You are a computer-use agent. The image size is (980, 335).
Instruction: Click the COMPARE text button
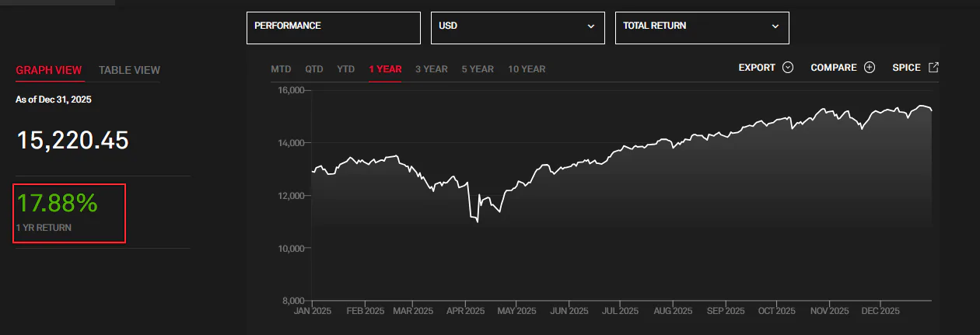pos(833,68)
